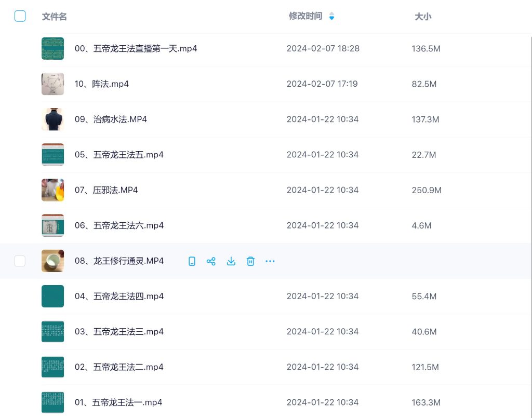The height and width of the screenshot is (418, 532).
Task: Click the thumbnail of 06、五帝龙王法六.mp4
Action: [52, 225]
